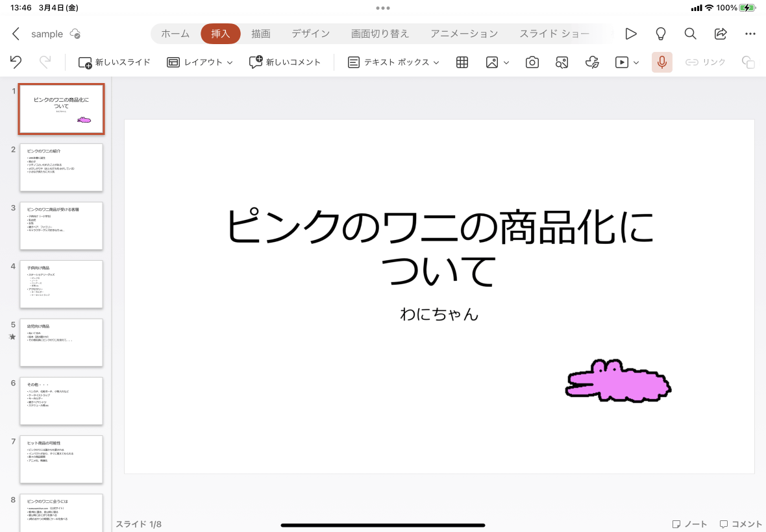This screenshot has height=532, width=766.
Task: Add a new slide
Action: coord(114,62)
